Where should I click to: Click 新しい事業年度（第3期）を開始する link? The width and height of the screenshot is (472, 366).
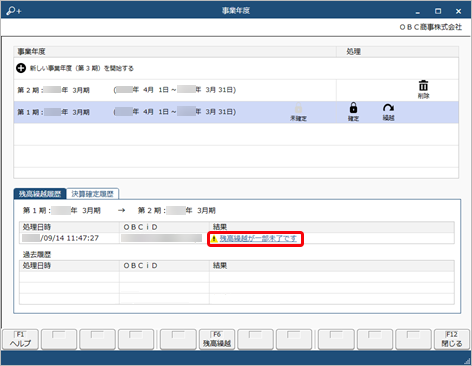(82, 68)
